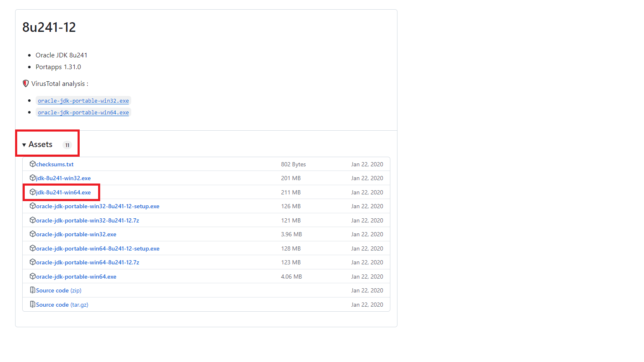Click the 128 MB size cell
Screen dimensions: 644x362
point(291,248)
